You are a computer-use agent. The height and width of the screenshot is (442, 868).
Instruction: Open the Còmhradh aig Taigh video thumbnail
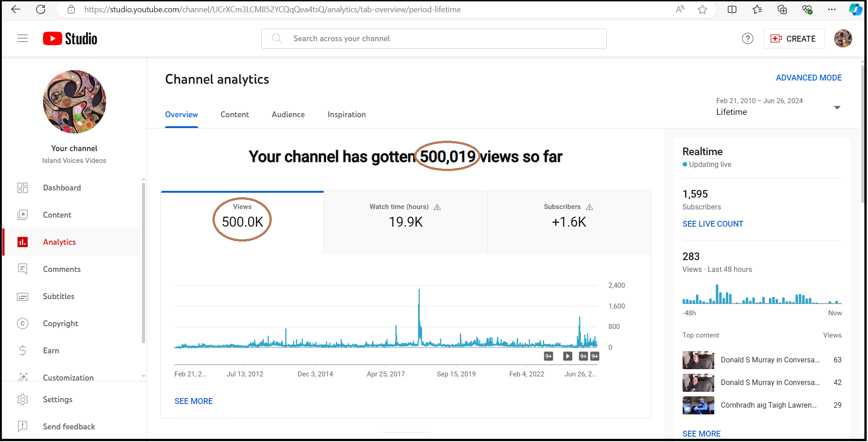point(698,405)
